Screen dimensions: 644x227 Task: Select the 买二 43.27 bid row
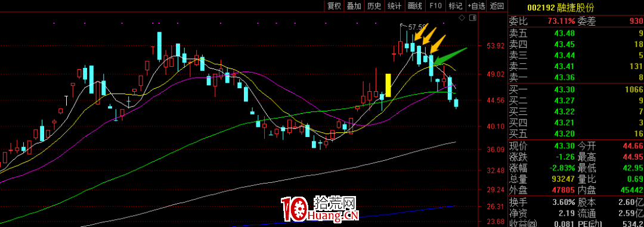[576, 101]
